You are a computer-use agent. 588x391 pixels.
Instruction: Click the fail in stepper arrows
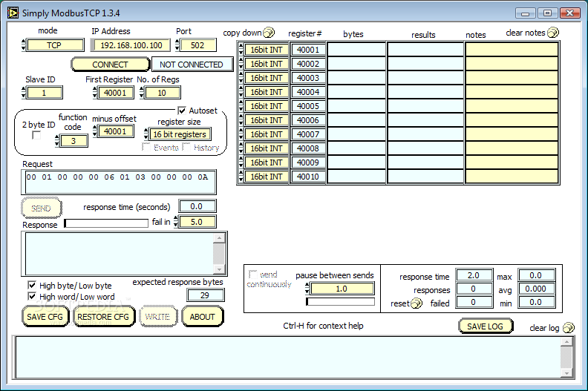pos(176,222)
